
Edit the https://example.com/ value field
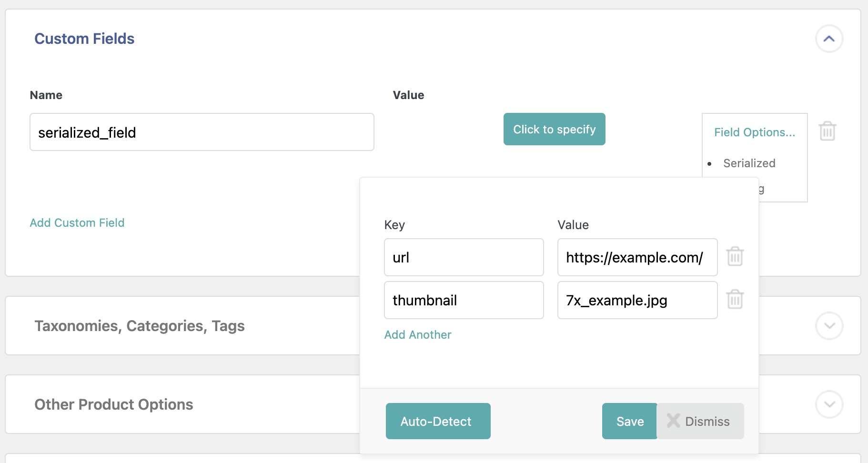tap(637, 257)
